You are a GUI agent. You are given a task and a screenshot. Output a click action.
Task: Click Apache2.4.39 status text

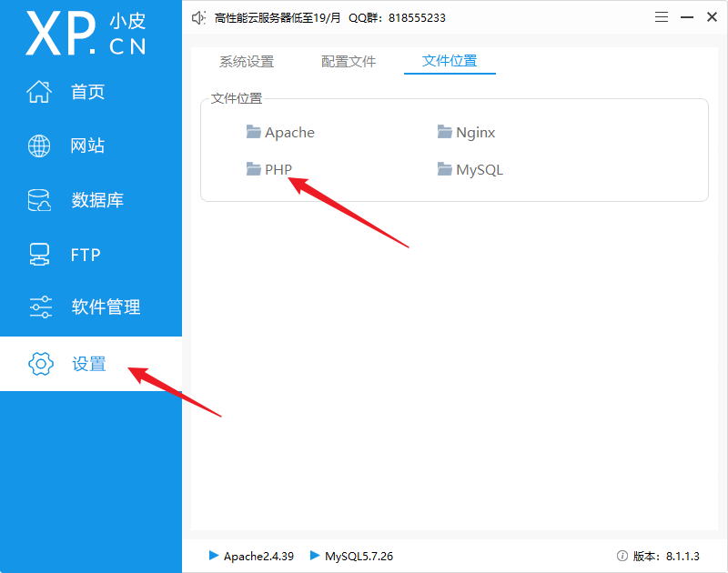(258, 556)
